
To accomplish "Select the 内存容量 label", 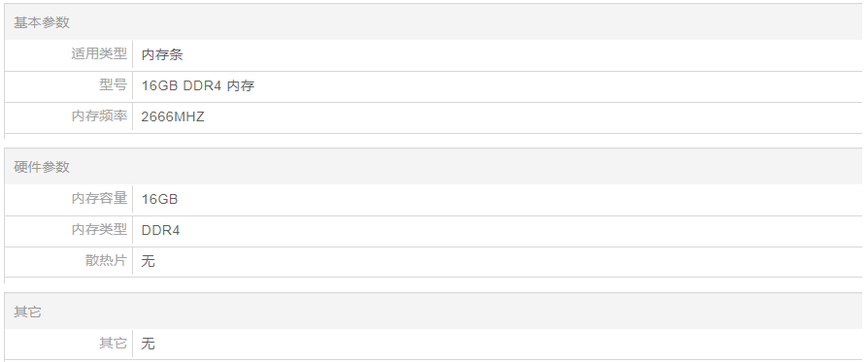I will click(x=99, y=198).
